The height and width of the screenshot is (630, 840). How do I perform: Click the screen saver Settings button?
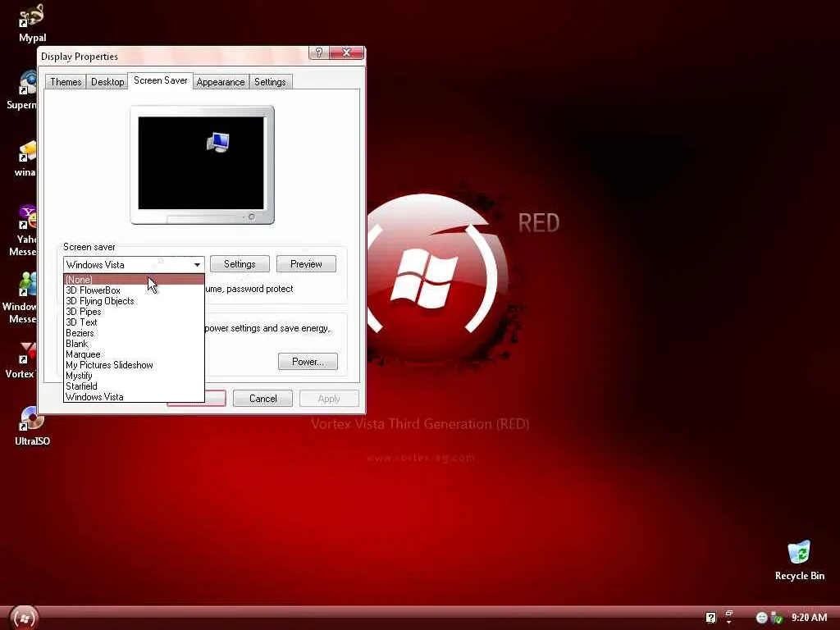pyautogui.click(x=240, y=264)
